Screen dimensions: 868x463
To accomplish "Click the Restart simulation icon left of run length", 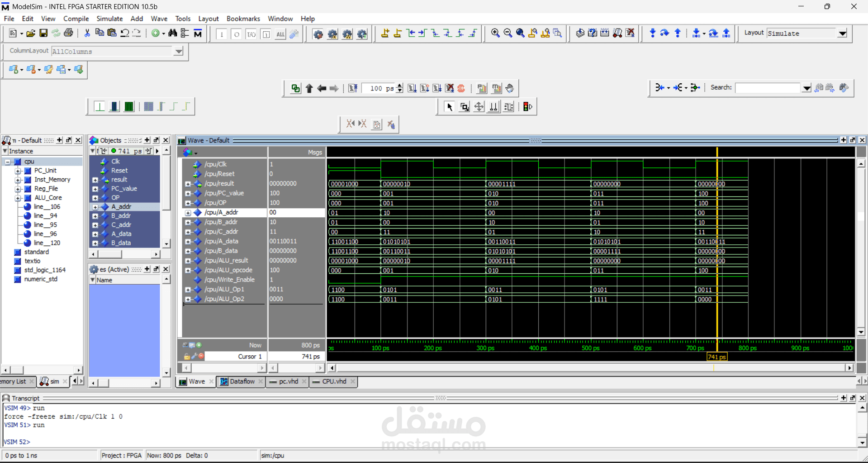I will (353, 88).
